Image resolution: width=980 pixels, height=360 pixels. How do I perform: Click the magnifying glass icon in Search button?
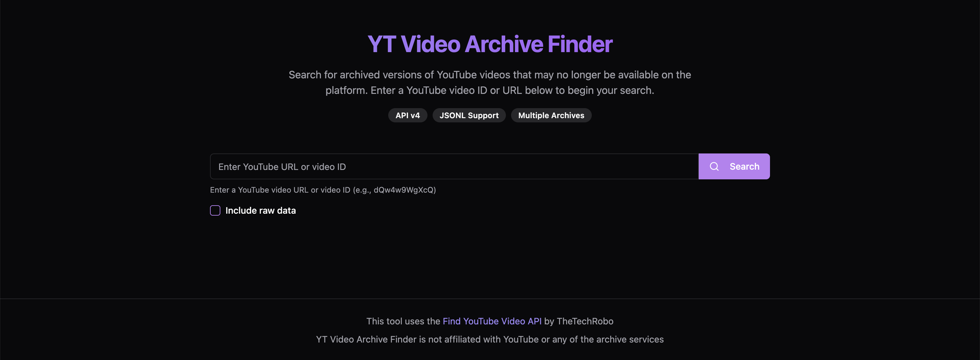tap(714, 166)
